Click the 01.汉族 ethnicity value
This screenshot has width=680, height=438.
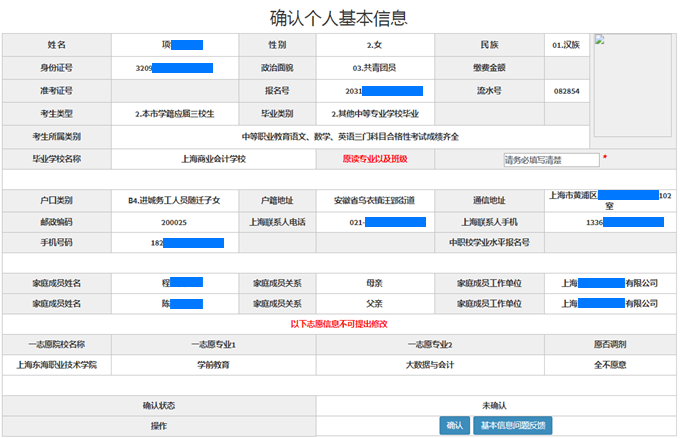pos(568,45)
